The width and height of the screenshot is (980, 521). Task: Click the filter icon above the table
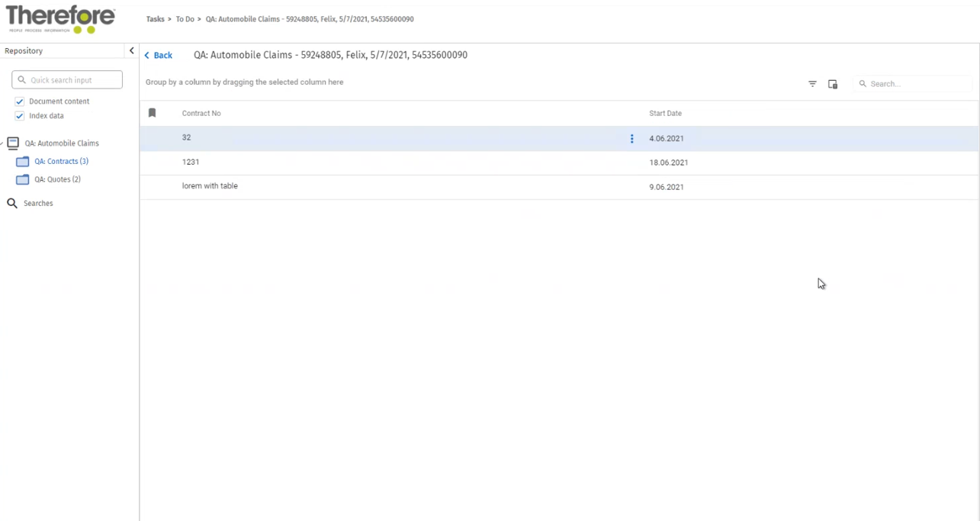click(812, 84)
